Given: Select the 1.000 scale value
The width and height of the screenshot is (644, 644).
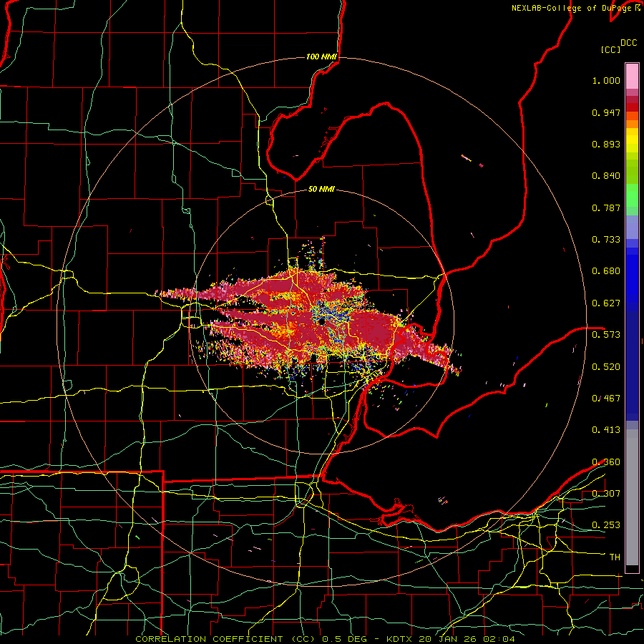Looking at the screenshot, I should coord(606,80).
